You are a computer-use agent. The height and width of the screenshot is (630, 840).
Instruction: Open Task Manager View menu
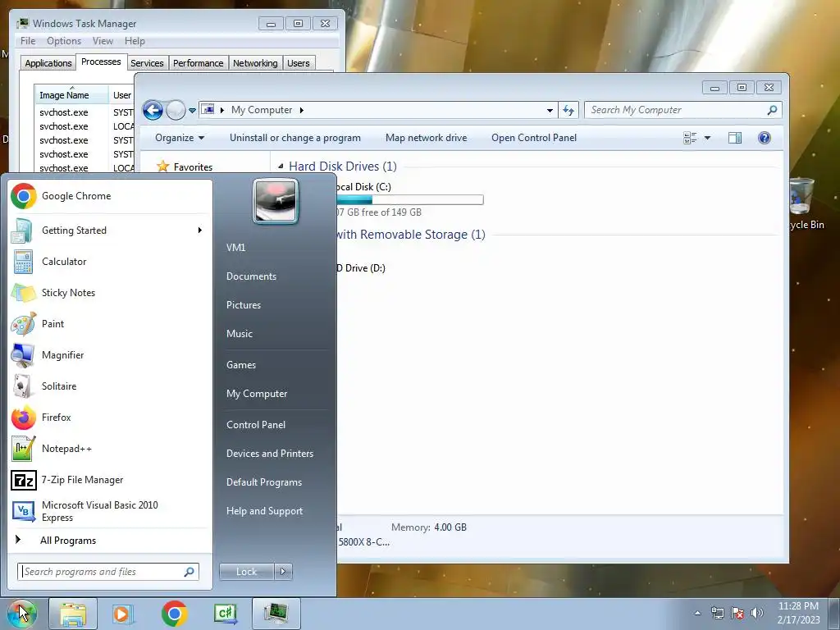point(103,41)
